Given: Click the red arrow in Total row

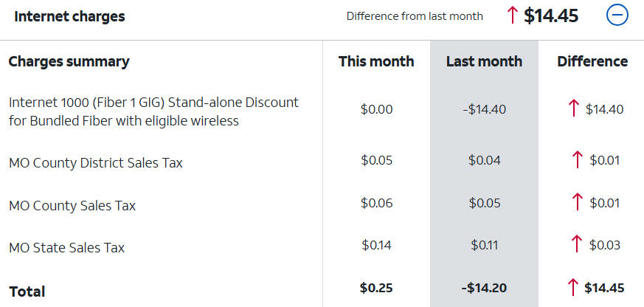Looking at the screenshot, I should pyautogui.click(x=572, y=288).
